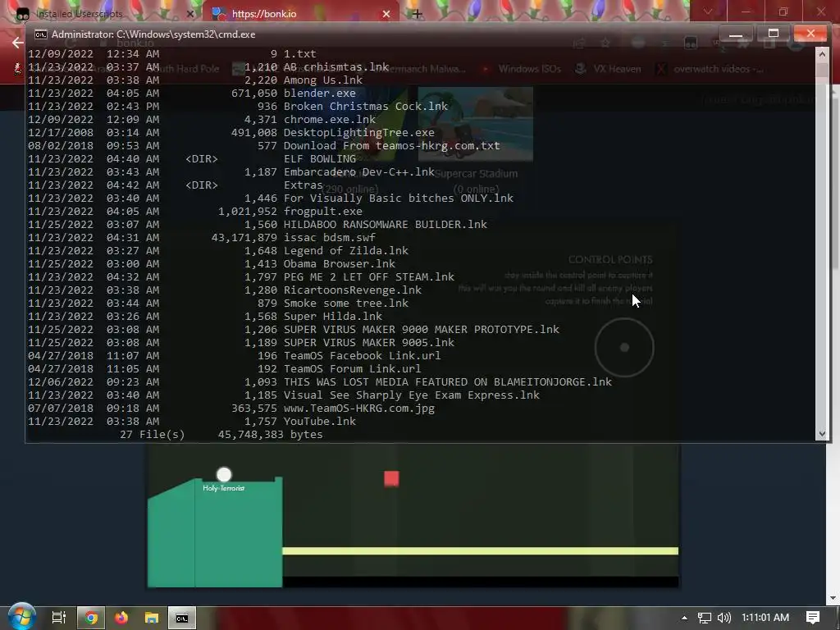The height and width of the screenshot is (630, 840).
Task: Launch Firefox from the taskbar
Action: (x=121, y=618)
